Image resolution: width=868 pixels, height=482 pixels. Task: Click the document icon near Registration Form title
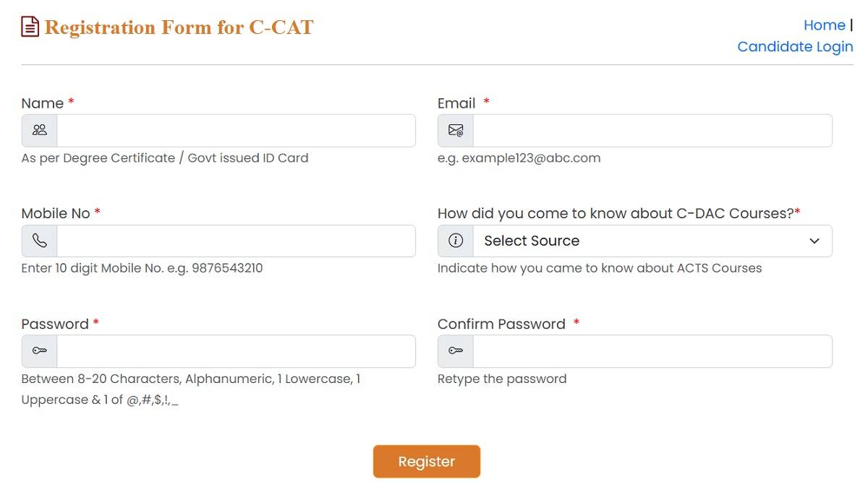pos(30,27)
